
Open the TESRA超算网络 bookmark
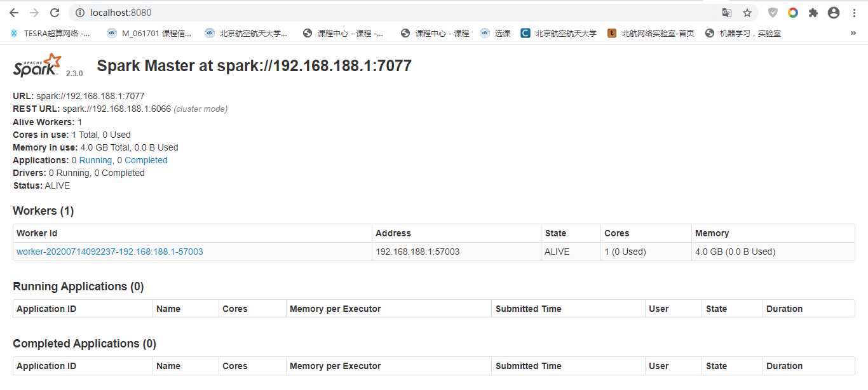click(x=50, y=33)
